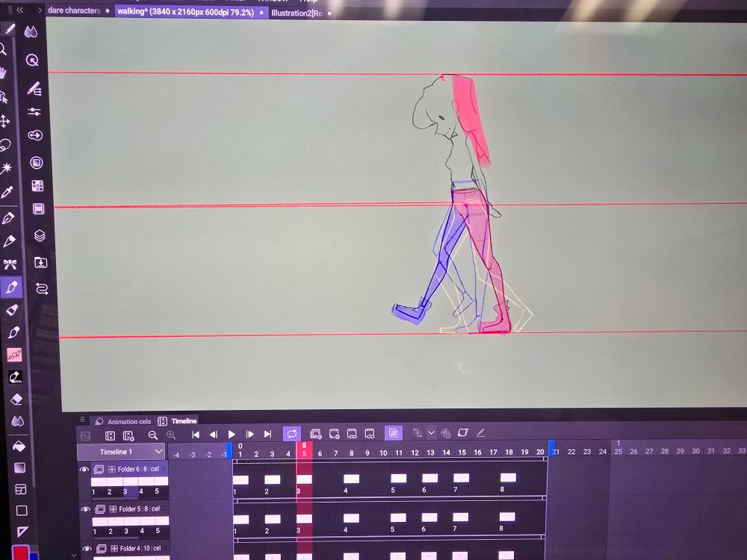Collapse the tool palette with double chevron
747x560 pixels.
point(19,10)
